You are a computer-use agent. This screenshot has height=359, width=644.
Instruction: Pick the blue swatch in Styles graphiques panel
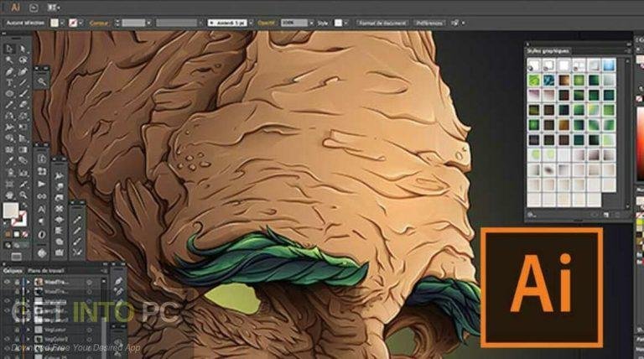[x=609, y=65]
